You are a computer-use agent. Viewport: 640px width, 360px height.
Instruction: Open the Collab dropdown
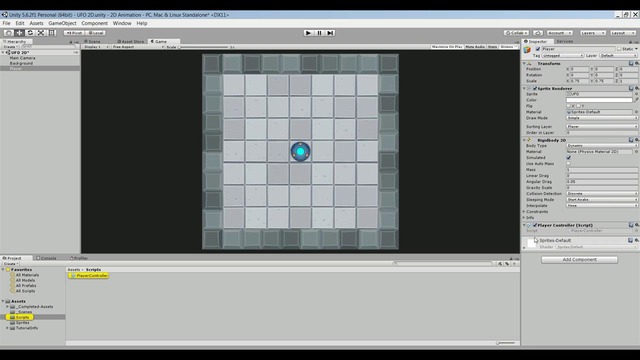(517, 33)
